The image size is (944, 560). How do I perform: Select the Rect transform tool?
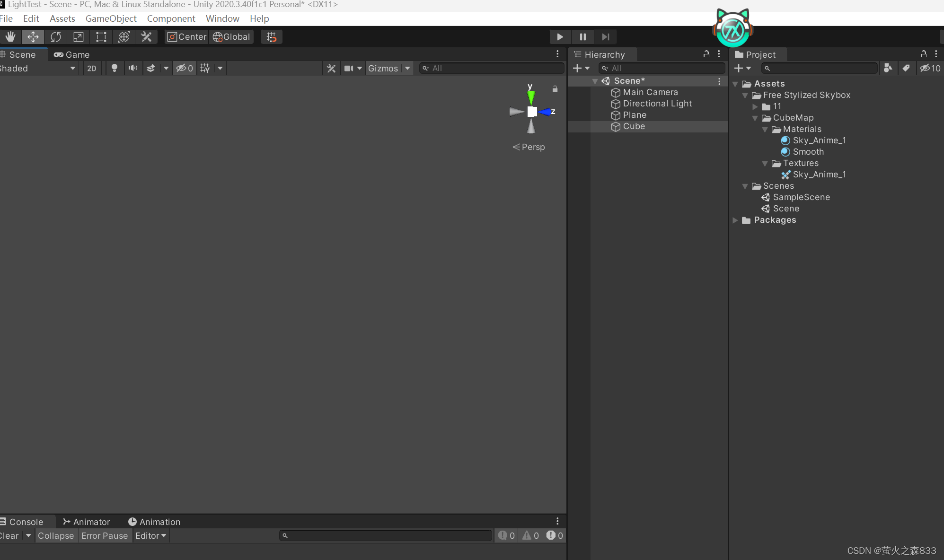[101, 37]
